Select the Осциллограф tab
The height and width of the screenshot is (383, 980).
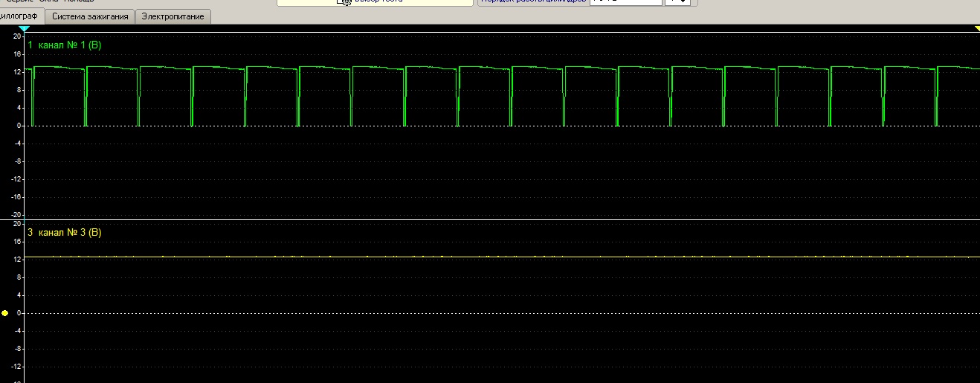(20, 16)
